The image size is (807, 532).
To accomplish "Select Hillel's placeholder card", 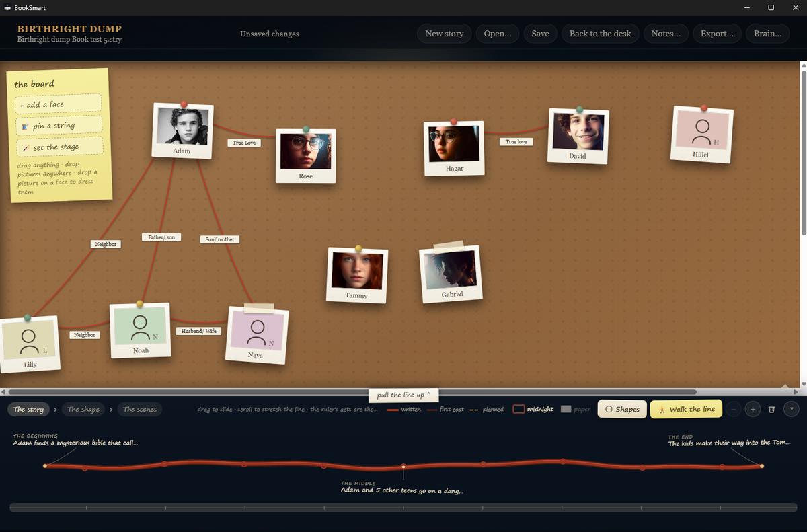I will [x=701, y=134].
